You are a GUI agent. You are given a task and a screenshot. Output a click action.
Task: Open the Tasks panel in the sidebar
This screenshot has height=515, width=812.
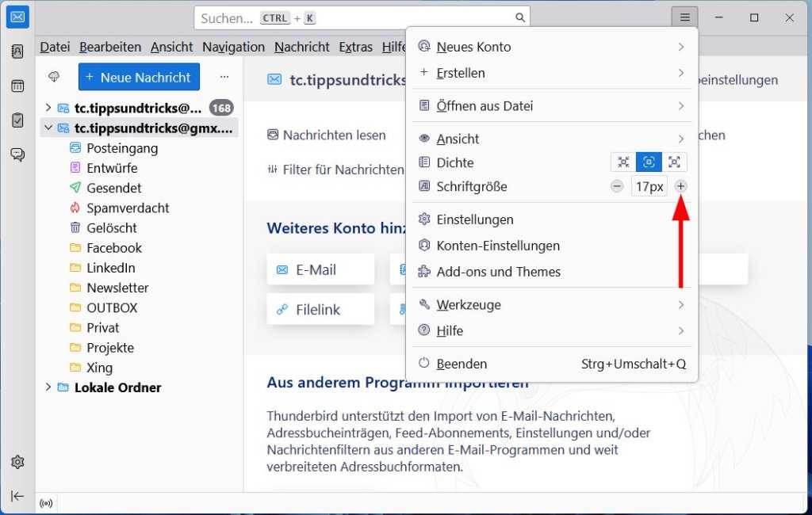(x=17, y=119)
